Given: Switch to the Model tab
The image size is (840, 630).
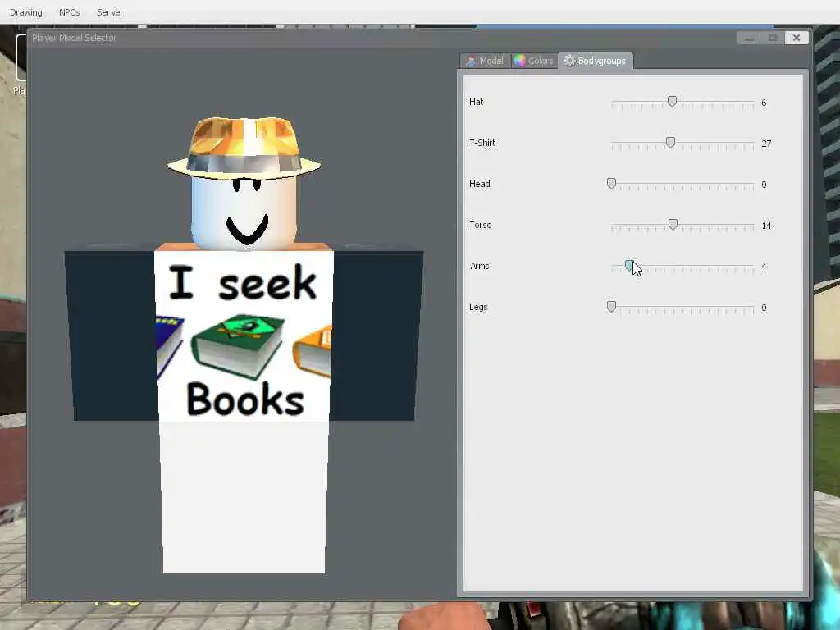Looking at the screenshot, I should click(485, 61).
